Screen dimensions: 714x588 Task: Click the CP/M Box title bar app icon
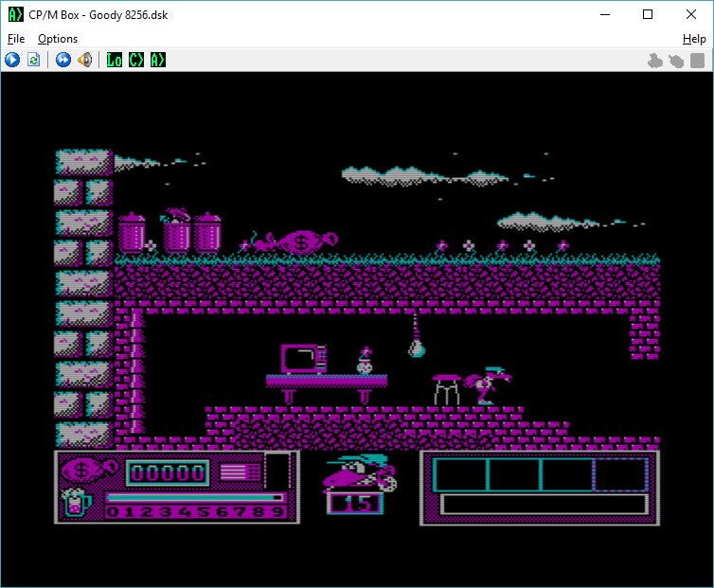pos(15,14)
